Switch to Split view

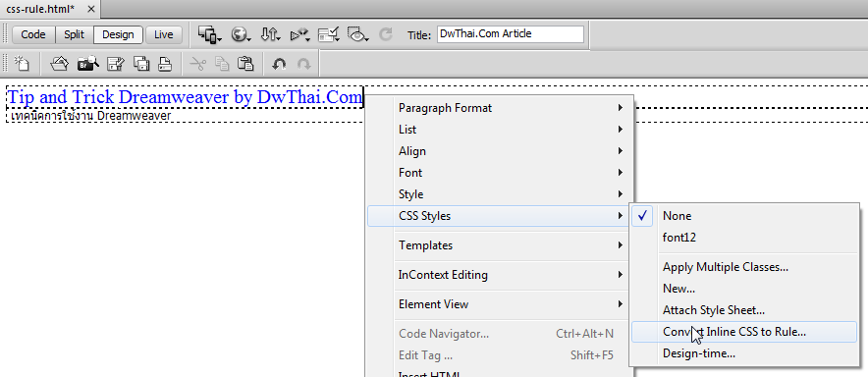[75, 34]
